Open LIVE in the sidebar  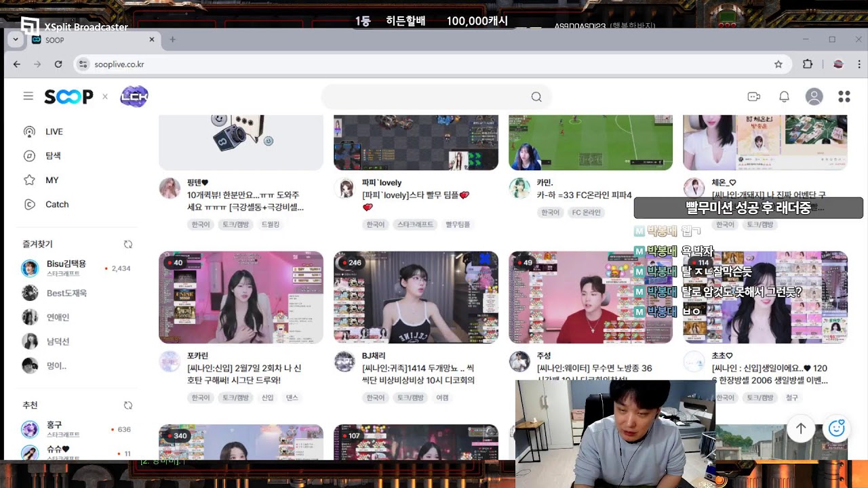pos(54,131)
